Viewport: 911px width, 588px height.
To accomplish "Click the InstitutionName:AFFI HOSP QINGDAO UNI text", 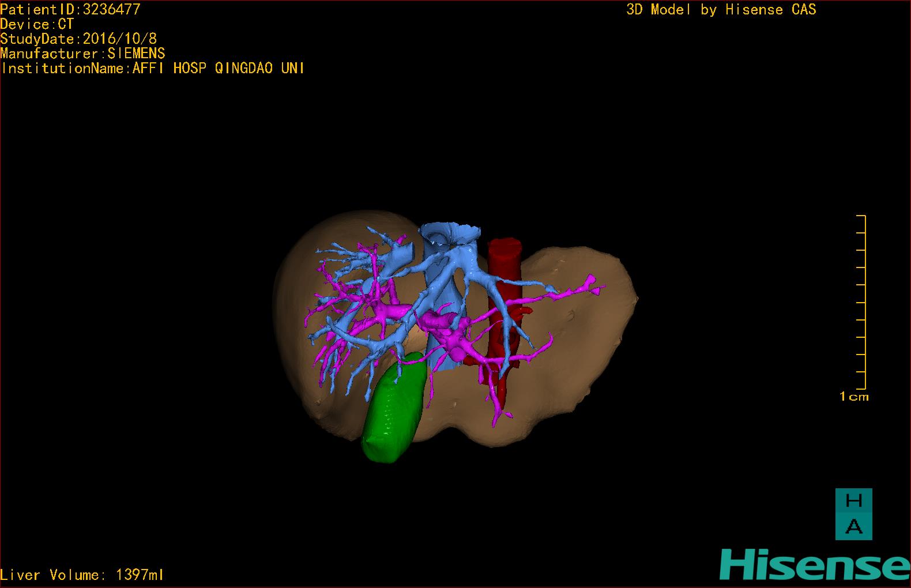I will (153, 69).
